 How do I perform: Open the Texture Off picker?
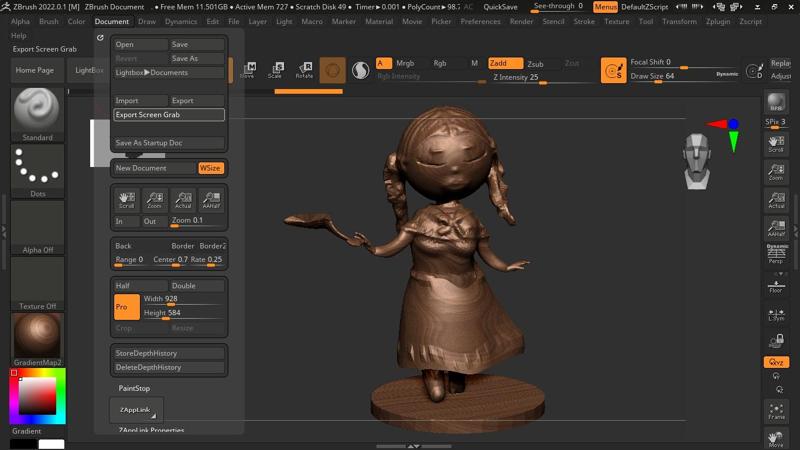tap(37, 283)
